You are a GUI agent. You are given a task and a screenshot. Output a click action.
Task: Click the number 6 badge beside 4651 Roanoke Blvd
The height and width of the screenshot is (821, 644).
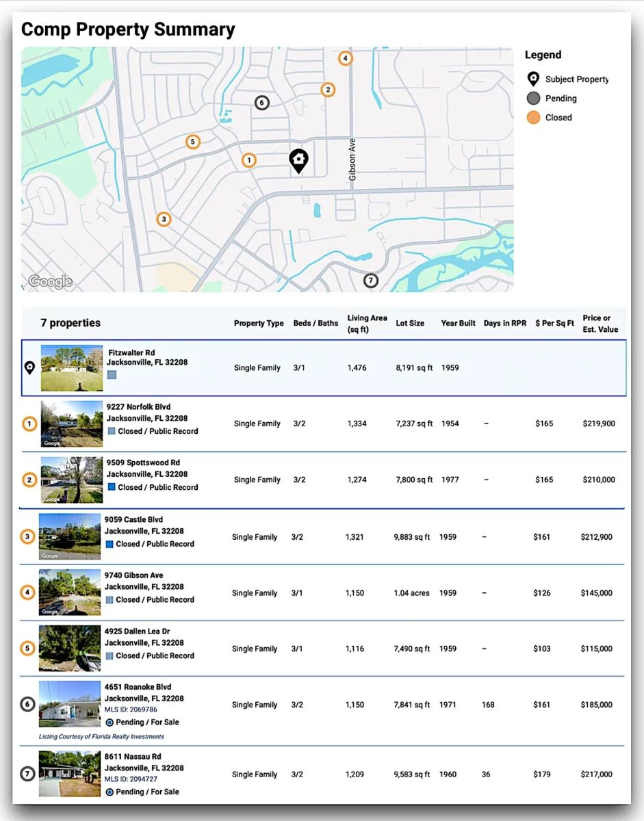pyautogui.click(x=27, y=704)
